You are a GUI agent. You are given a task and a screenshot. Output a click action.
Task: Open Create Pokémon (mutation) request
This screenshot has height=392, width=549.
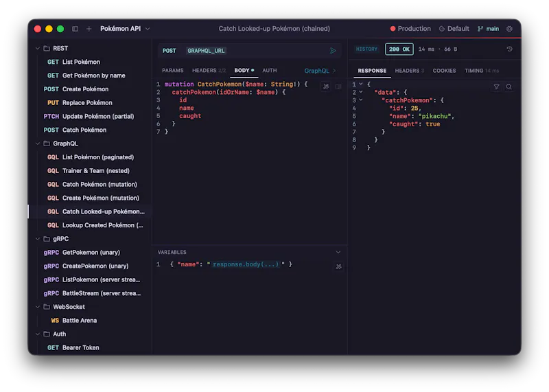[91, 198]
